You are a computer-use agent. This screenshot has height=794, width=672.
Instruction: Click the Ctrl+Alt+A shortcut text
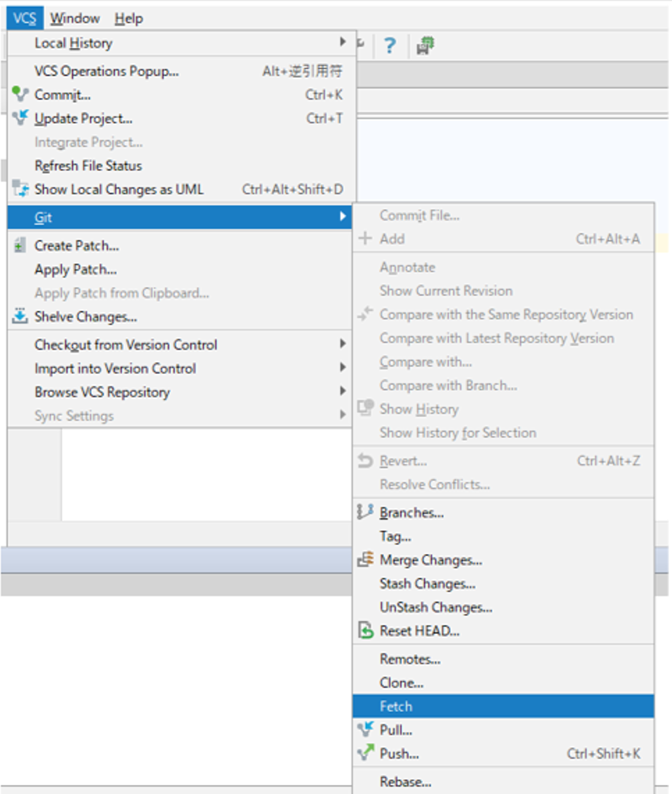point(608,239)
